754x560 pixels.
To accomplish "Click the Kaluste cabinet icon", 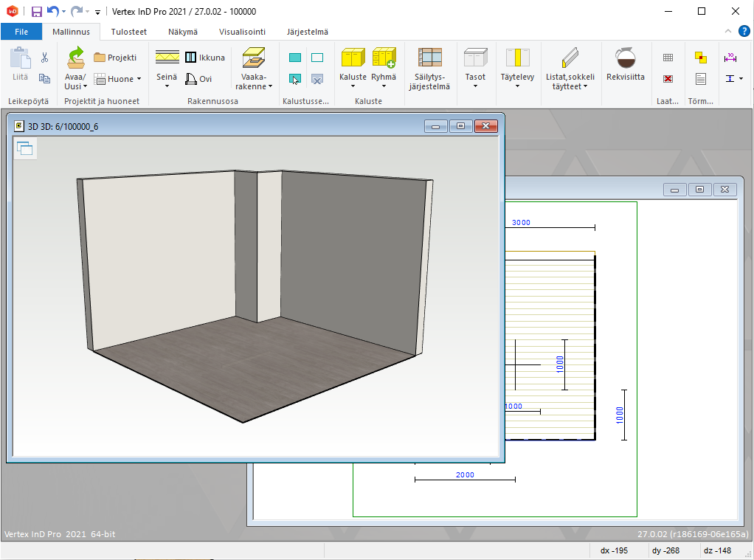I will pos(352,58).
